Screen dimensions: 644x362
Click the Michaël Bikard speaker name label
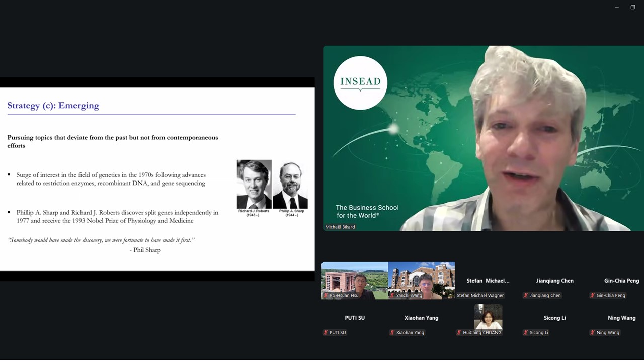(x=340, y=227)
